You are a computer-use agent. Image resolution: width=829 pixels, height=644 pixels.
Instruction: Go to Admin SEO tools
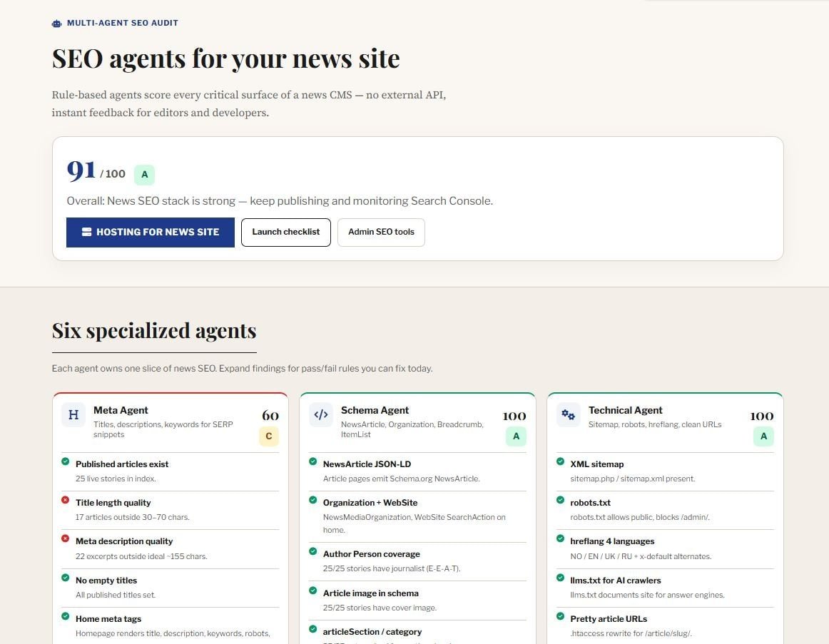(381, 232)
